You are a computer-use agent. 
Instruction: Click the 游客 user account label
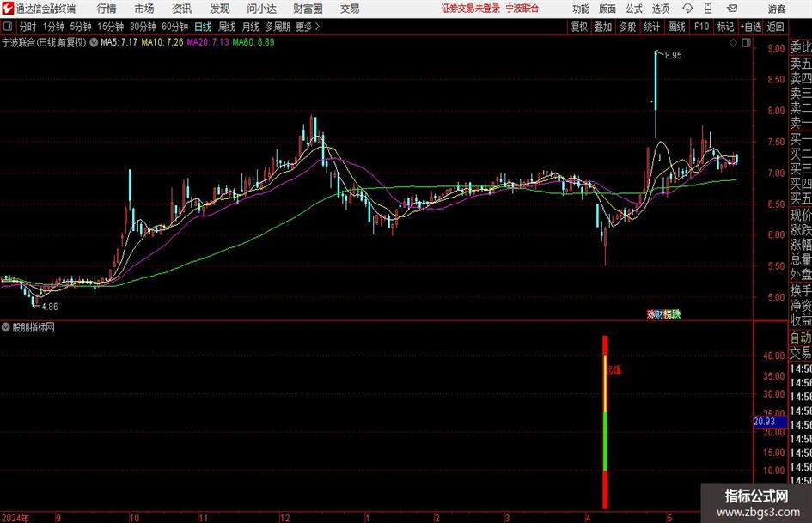point(777,9)
